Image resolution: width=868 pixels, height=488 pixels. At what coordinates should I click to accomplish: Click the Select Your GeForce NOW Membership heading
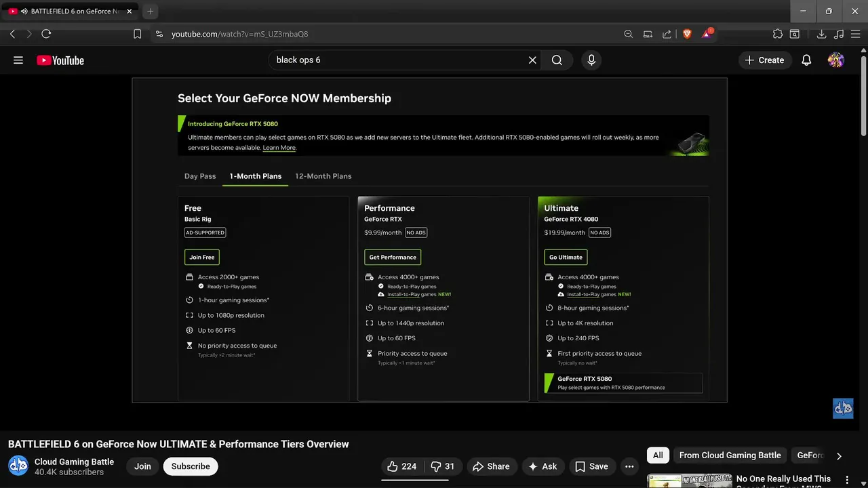[x=284, y=98]
